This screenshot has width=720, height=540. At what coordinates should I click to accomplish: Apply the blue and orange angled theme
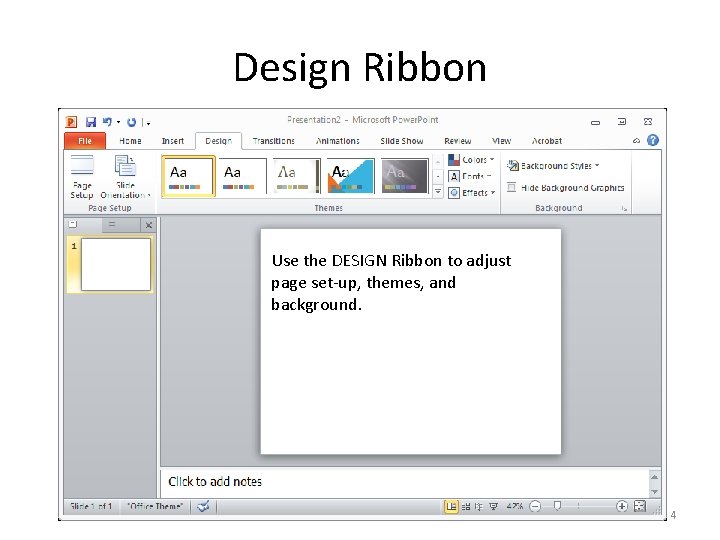click(350, 176)
